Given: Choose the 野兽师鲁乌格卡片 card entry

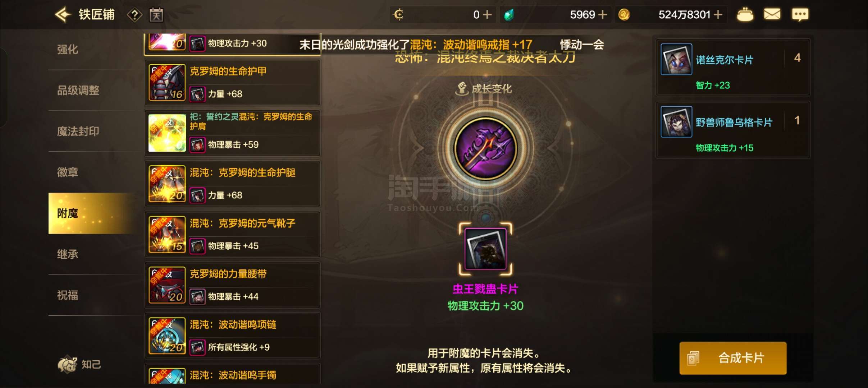Looking at the screenshot, I should [733, 130].
